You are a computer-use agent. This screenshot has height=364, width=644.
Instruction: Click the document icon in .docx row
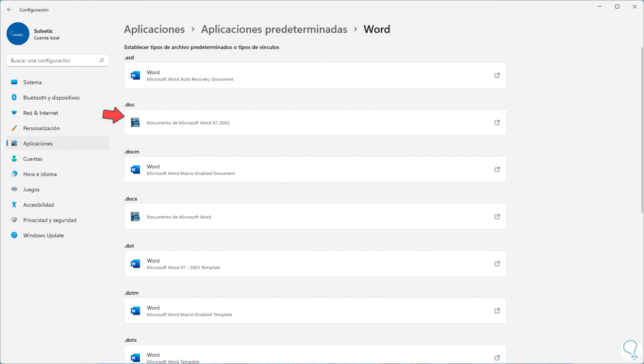(x=135, y=217)
